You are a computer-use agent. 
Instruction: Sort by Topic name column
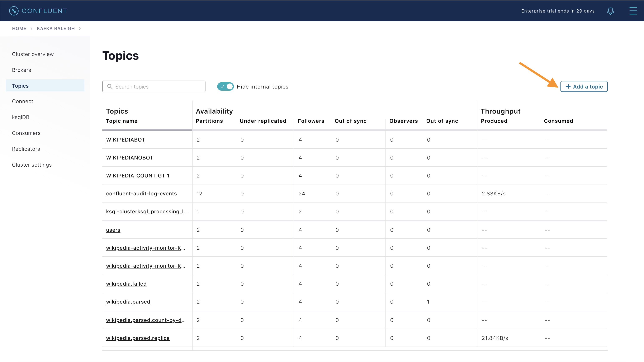click(122, 121)
